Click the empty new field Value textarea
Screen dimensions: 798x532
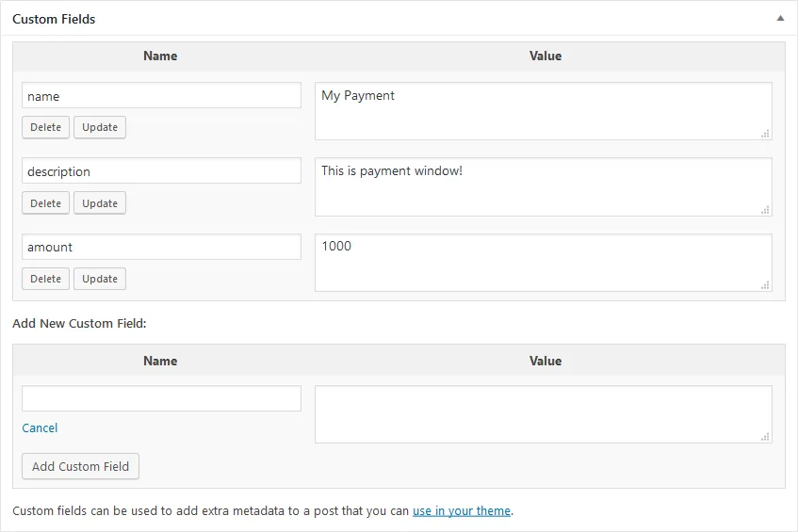point(543,414)
